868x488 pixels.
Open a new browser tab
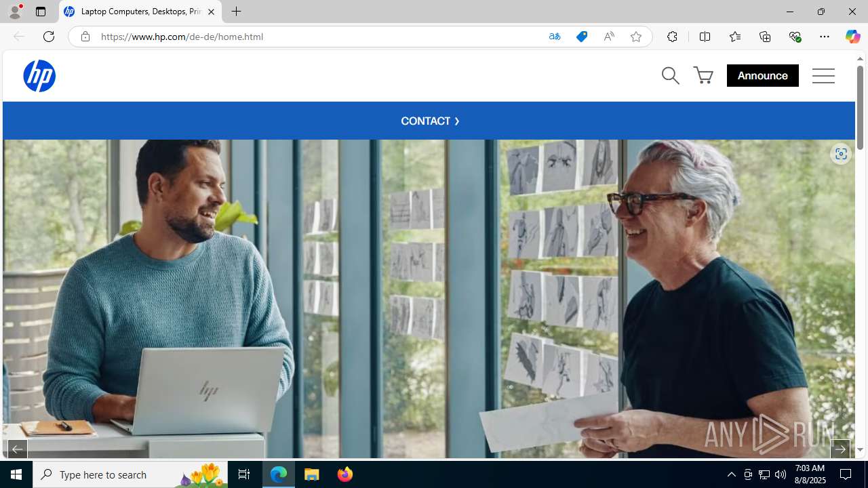236,12
